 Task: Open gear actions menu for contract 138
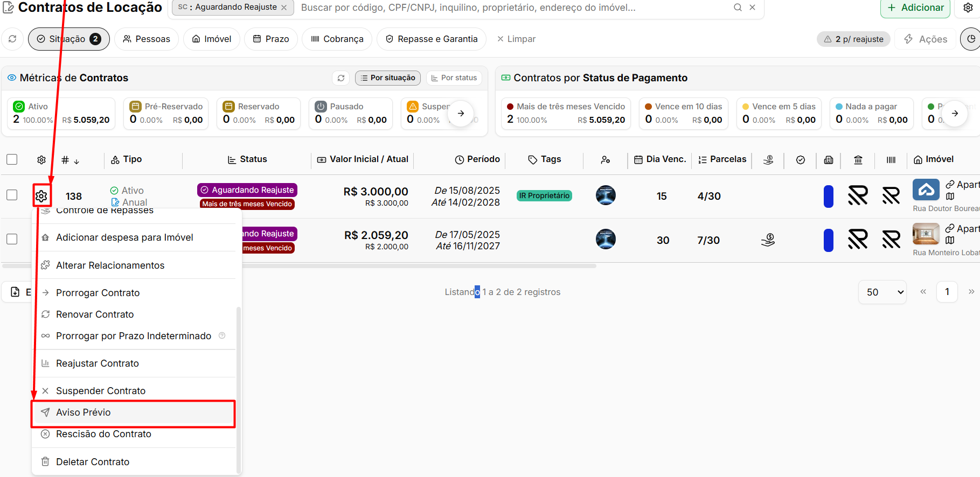(x=41, y=196)
